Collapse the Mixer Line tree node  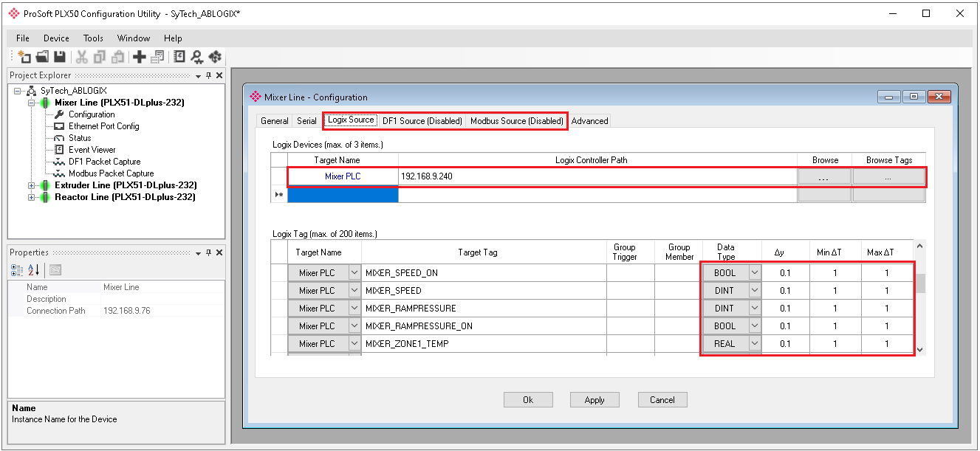[x=32, y=103]
